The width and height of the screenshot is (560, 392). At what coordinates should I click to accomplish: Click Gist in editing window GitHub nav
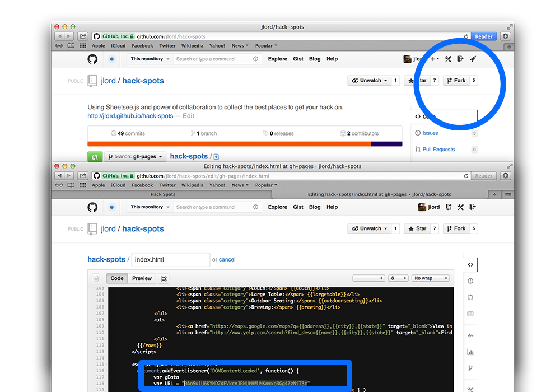click(x=298, y=207)
